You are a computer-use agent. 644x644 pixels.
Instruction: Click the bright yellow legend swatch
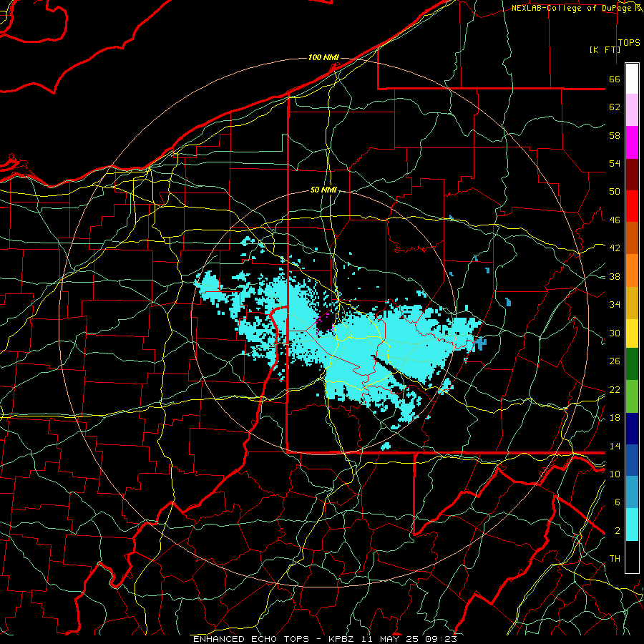(x=632, y=333)
